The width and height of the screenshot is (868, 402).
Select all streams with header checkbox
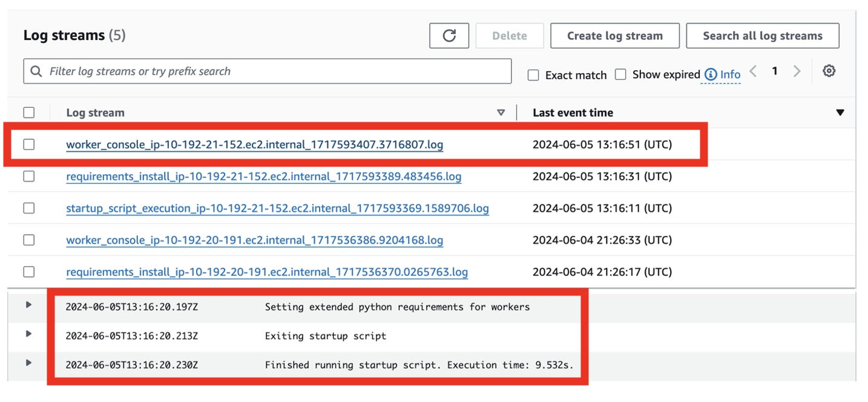[28, 112]
